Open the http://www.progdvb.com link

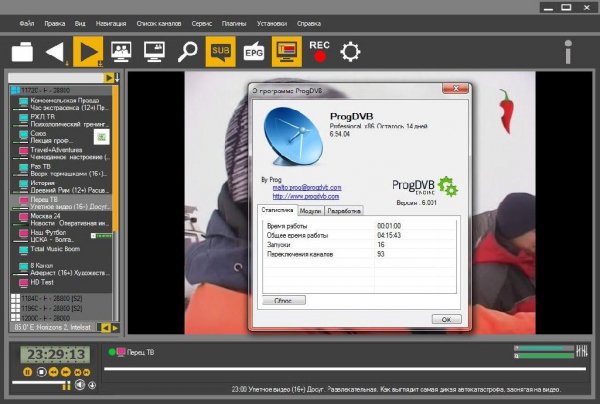pyautogui.click(x=306, y=196)
